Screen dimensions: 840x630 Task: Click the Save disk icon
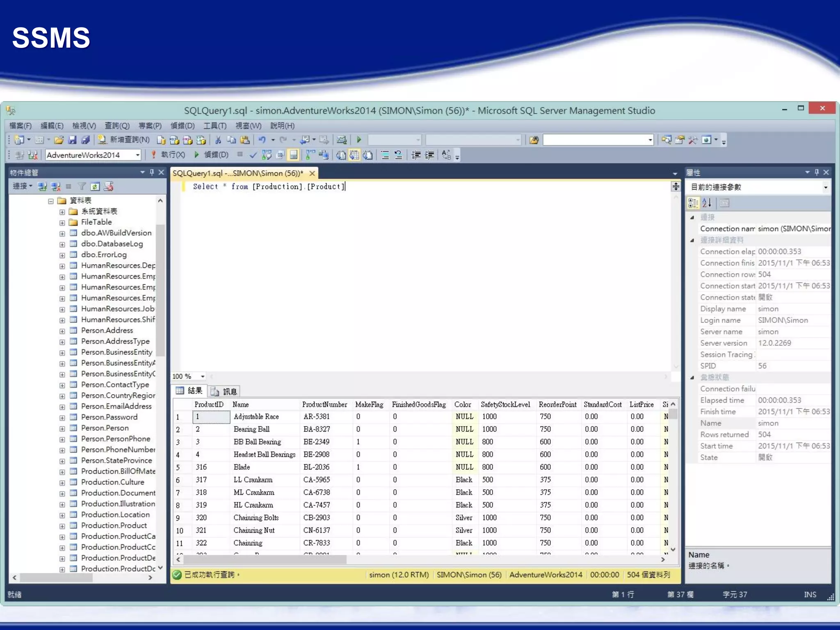(72, 140)
